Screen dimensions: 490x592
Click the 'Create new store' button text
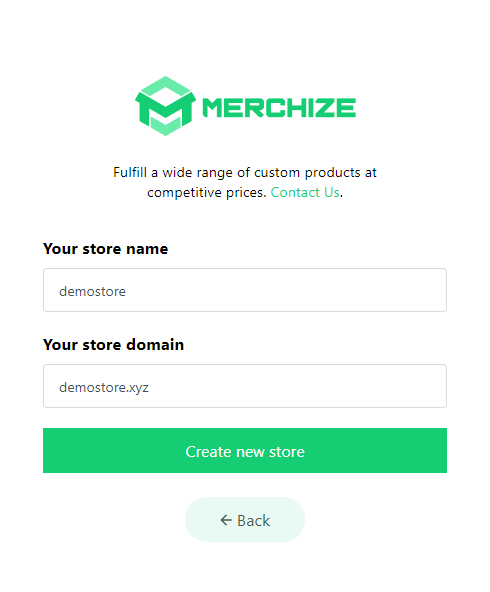(x=245, y=452)
